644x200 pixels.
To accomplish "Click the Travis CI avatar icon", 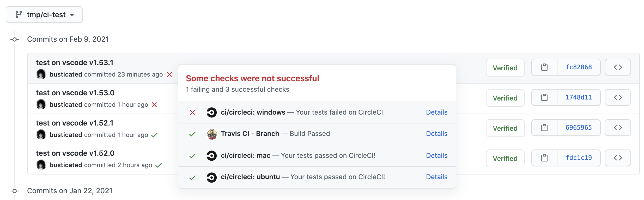I will 211,134.
